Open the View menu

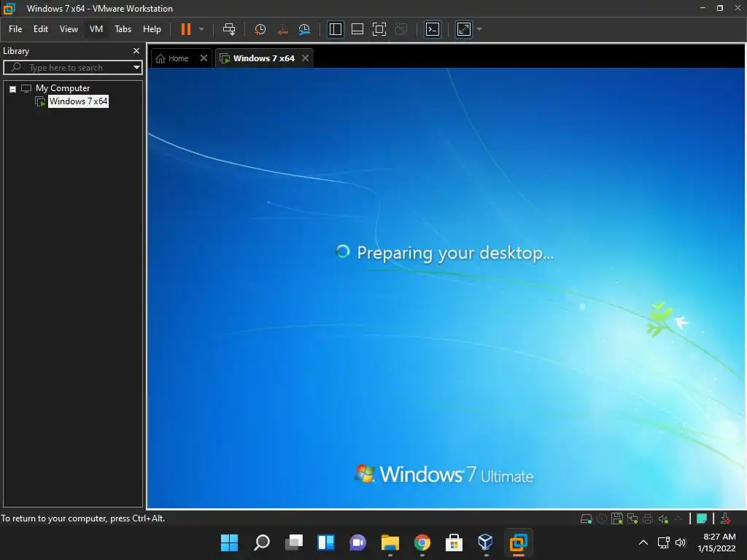point(69,29)
